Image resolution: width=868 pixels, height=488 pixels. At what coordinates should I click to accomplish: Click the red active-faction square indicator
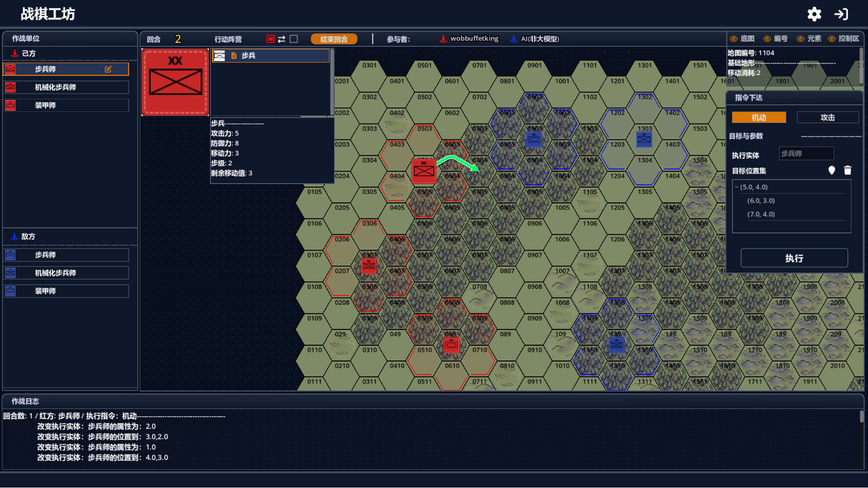[270, 39]
